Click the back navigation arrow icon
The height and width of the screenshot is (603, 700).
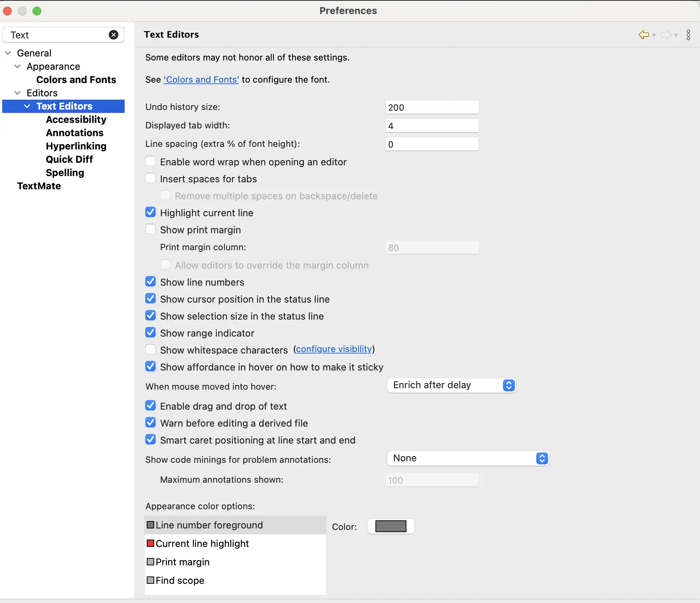tap(644, 35)
